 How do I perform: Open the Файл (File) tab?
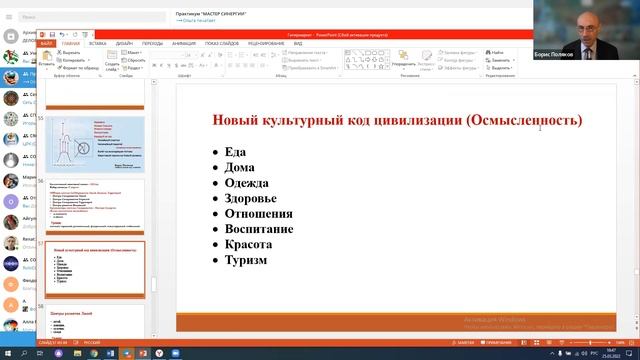[46, 43]
